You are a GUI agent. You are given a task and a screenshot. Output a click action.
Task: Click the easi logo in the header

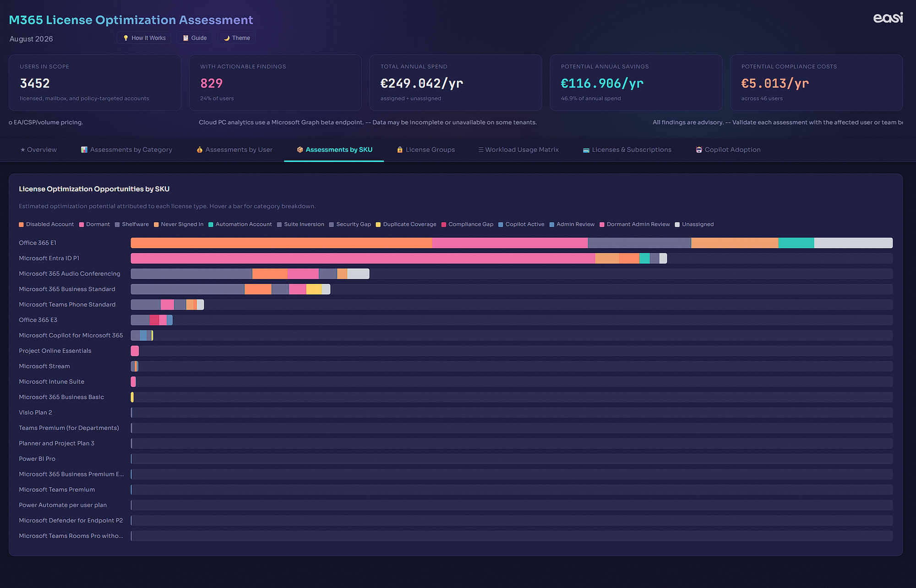pyautogui.click(x=888, y=18)
